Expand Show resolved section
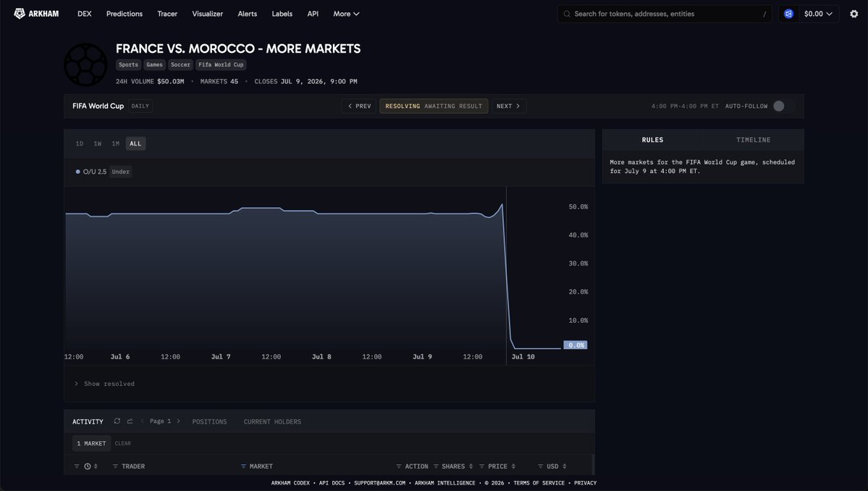Screen dimensions: 868x491 tap(105, 384)
